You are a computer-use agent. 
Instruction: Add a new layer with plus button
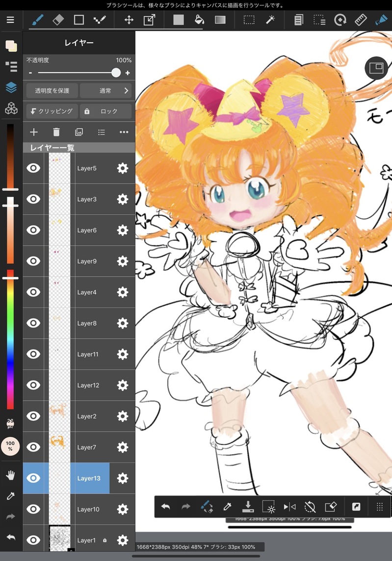[34, 132]
